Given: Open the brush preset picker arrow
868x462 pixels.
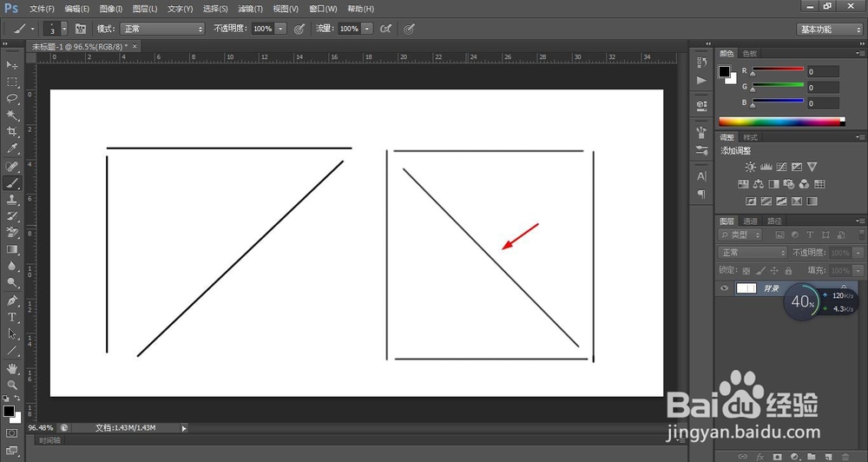Looking at the screenshot, I should (64, 29).
